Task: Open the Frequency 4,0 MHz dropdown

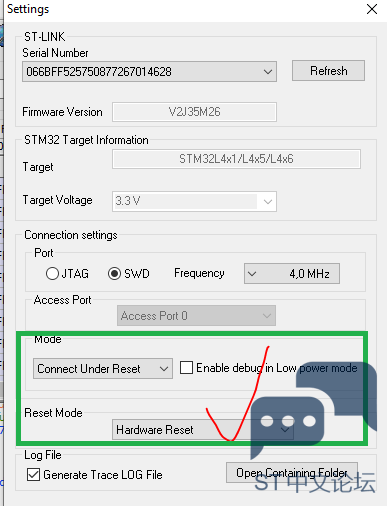Action: coord(292,274)
